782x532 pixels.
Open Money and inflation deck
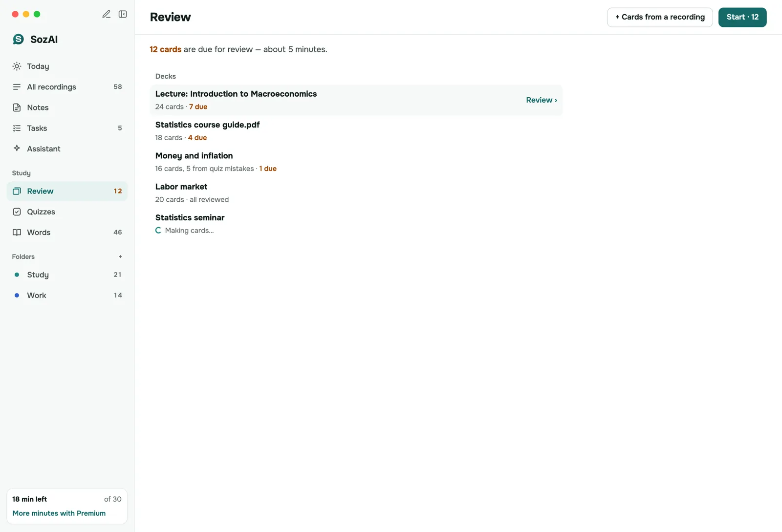[356, 162]
